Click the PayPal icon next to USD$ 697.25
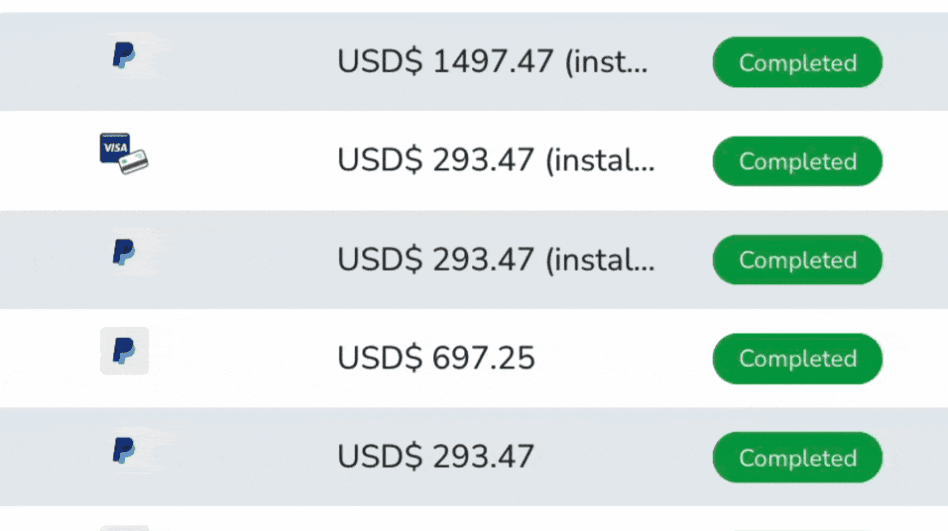Screen dimensions: 948x531 (x=124, y=351)
